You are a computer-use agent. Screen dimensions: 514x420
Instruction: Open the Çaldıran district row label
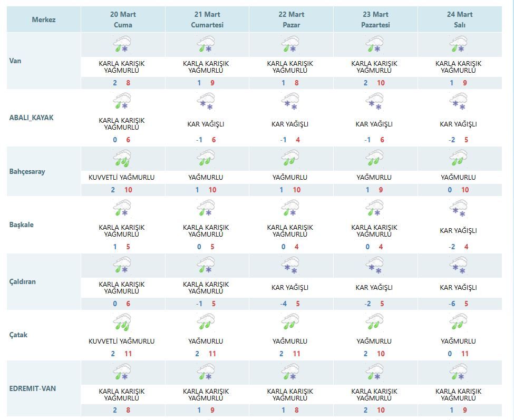(x=23, y=281)
